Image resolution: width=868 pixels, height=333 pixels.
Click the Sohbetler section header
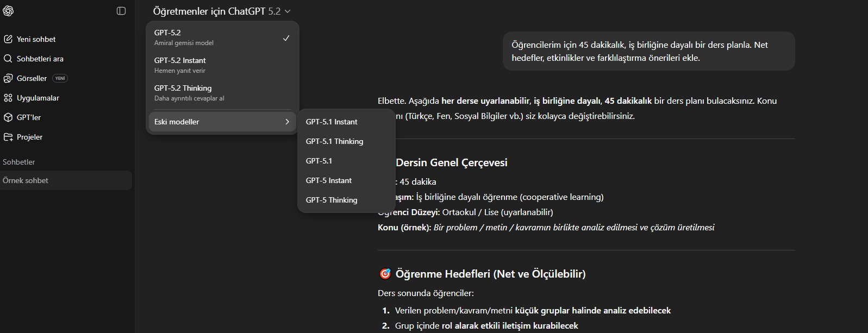(19, 162)
